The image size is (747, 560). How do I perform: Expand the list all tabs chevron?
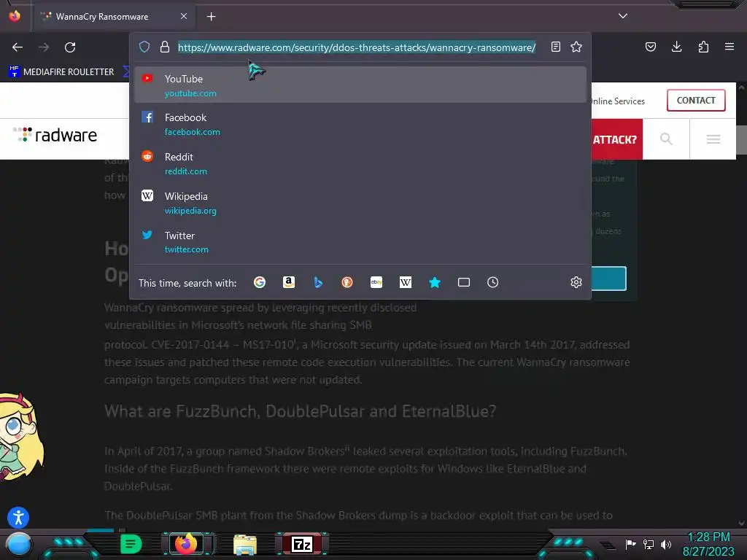point(623,16)
